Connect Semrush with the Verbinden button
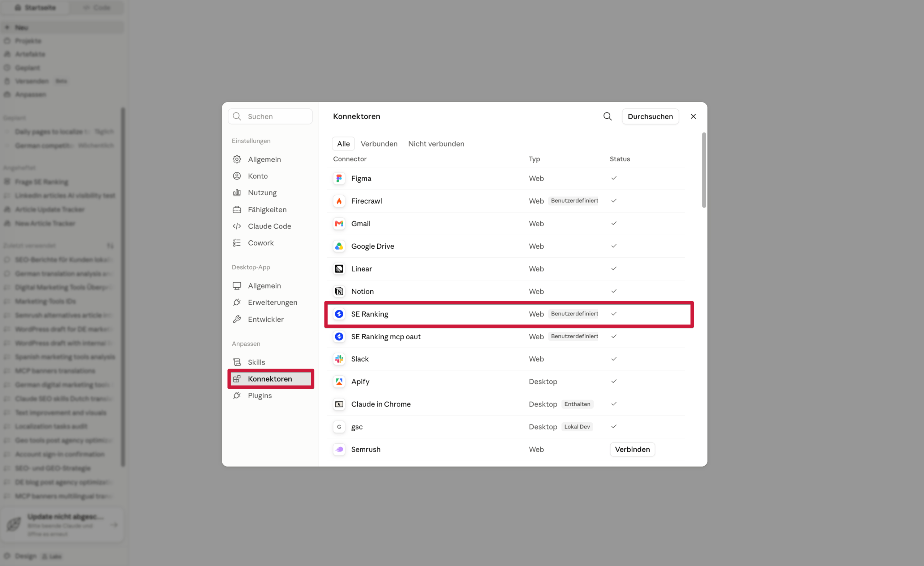Image resolution: width=924 pixels, height=566 pixels. click(x=632, y=449)
